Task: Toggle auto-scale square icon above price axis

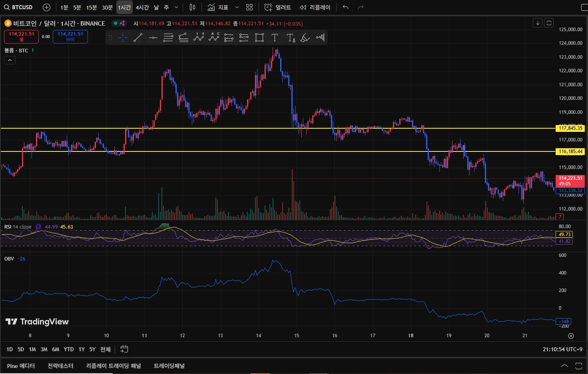Action: coord(549,23)
